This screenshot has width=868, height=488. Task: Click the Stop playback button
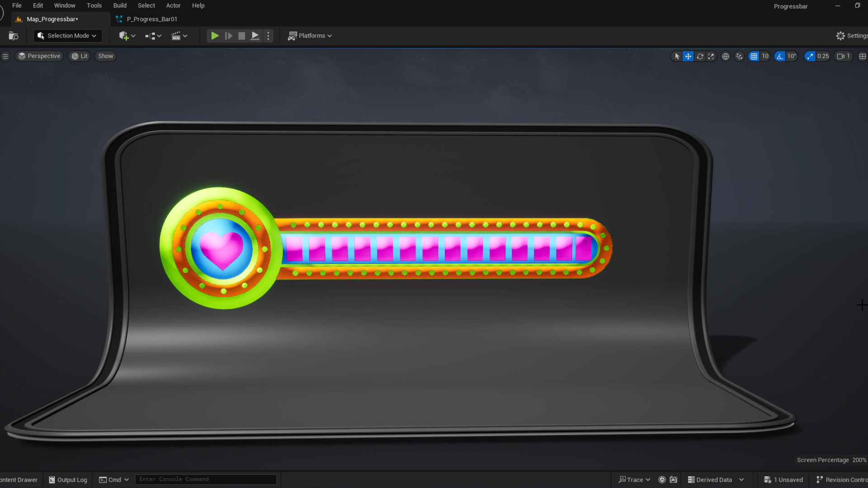click(242, 36)
